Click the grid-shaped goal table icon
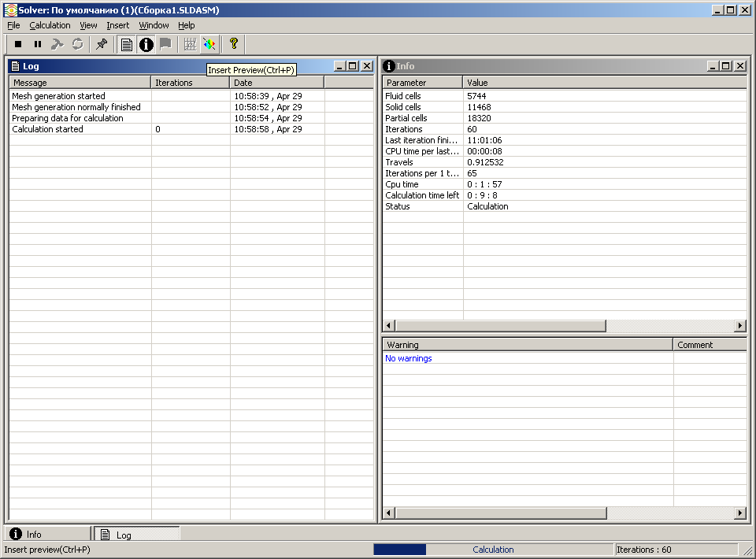 click(190, 44)
